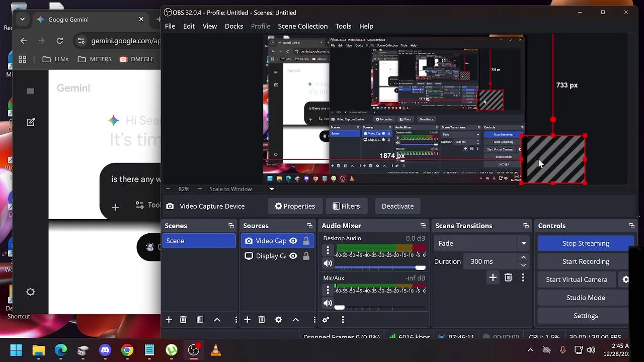Reload the Chrome page
644x362 pixels.
pyautogui.click(x=60, y=41)
